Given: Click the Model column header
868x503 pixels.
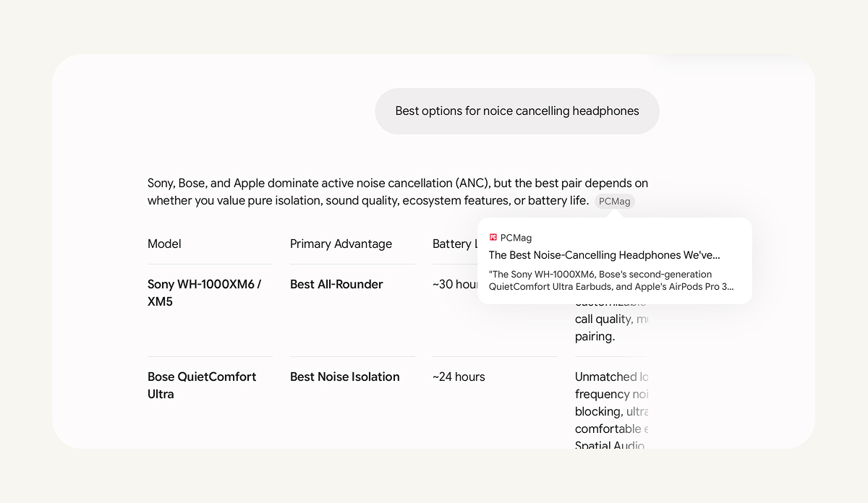Looking at the screenshot, I should click(164, 244).
